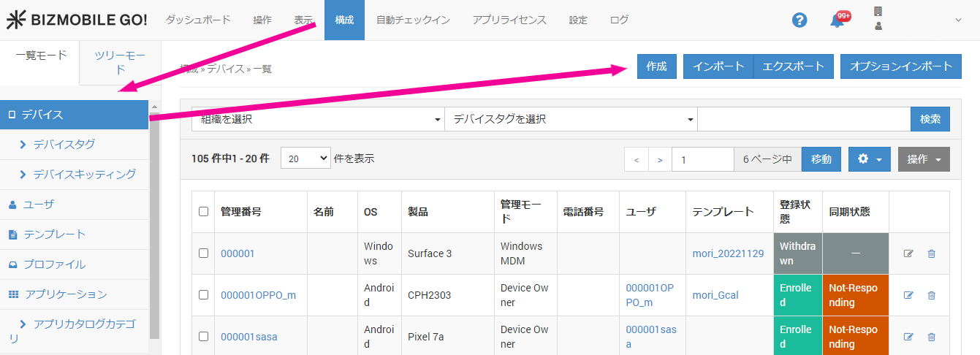Select checkbox for device 000001sasa

coord(204,337)
